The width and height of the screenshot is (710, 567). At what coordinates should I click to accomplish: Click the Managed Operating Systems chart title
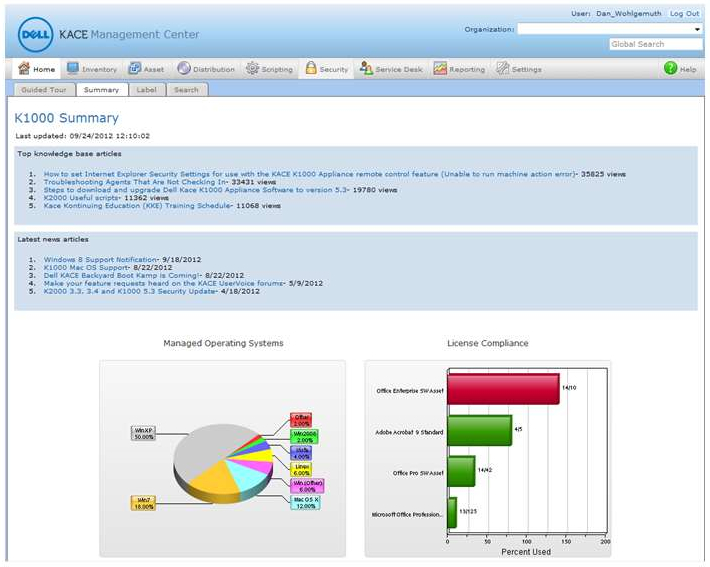[x=223, y=343]
